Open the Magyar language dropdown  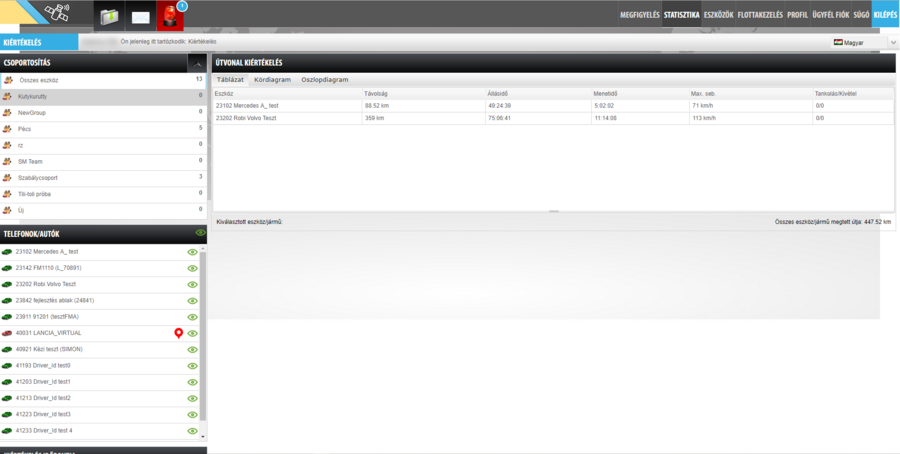[855, 43]
